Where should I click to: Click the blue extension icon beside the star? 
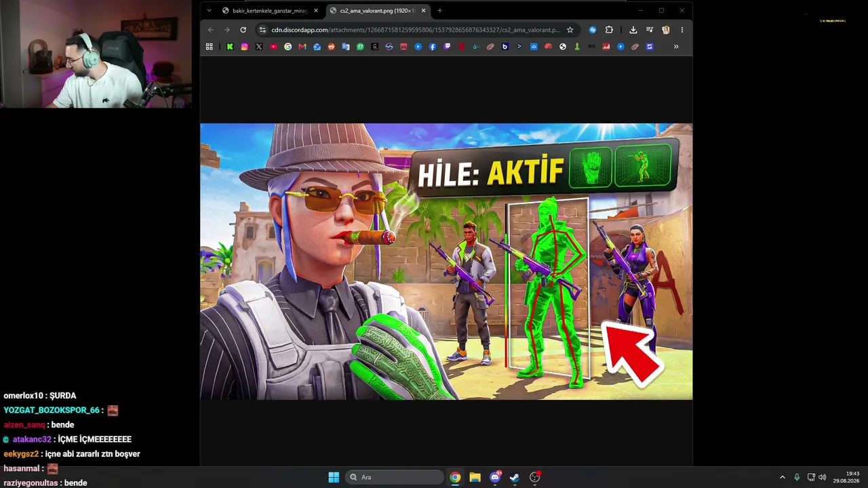pyautogui.click(x=593, y=30)
